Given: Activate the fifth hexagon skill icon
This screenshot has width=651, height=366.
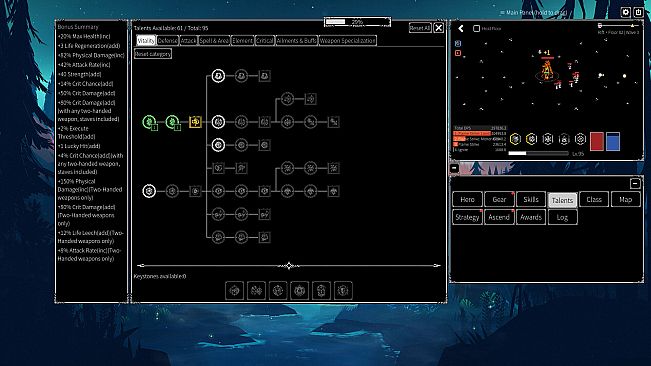Looking at the screenshot, I should 580,139.
